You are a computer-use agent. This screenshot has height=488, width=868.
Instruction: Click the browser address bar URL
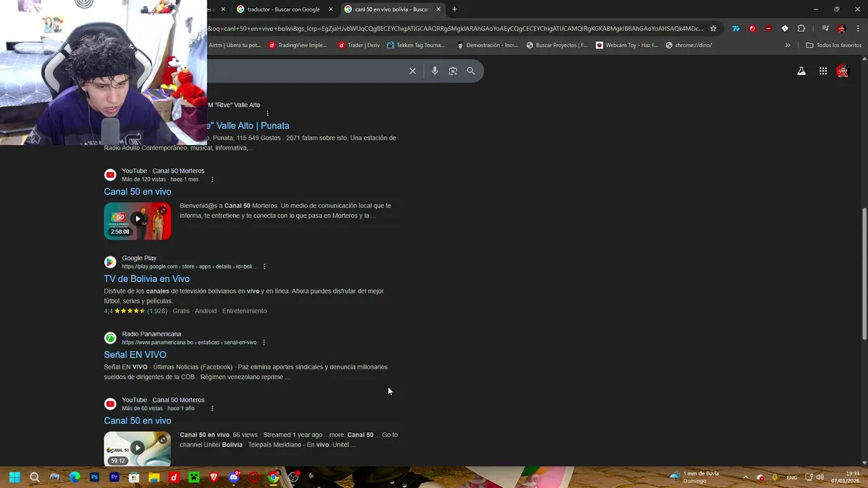coord(455,28)
